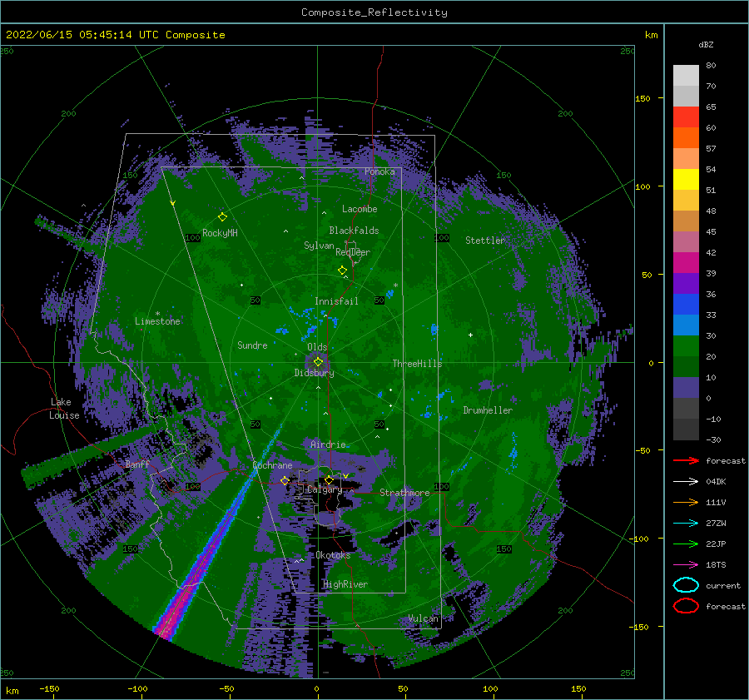749x700 pixels.
Task: Click the RedDeer city label
Action: tap(353, 252)
